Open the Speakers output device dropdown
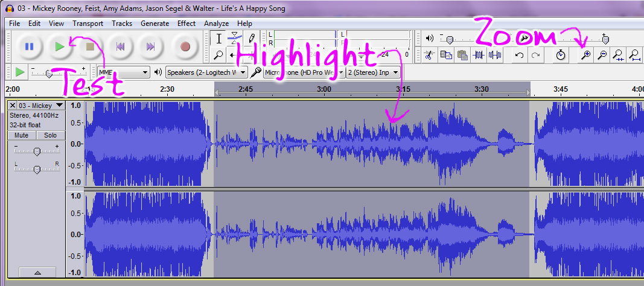The image size is (644, 286). [x=206, y=72]
